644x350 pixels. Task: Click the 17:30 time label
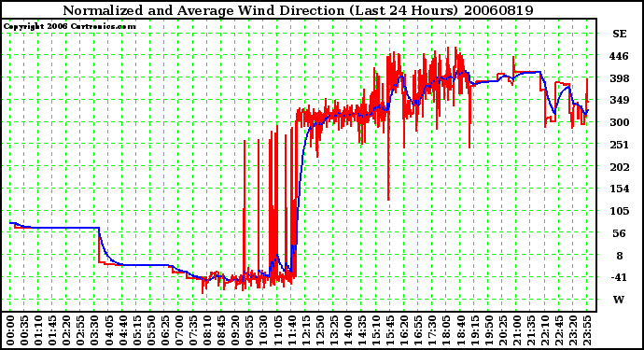pyautogui.click(x=432, y=330)
